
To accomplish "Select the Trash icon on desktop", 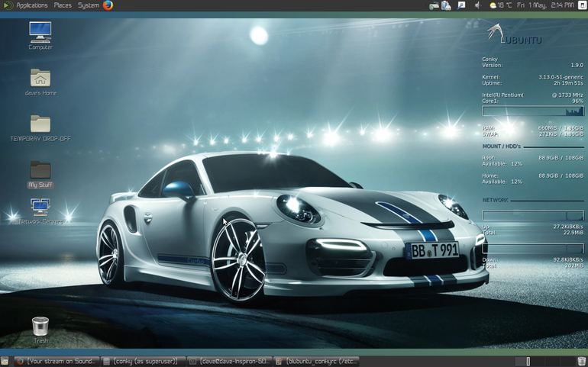I will (x=40, y=330).
